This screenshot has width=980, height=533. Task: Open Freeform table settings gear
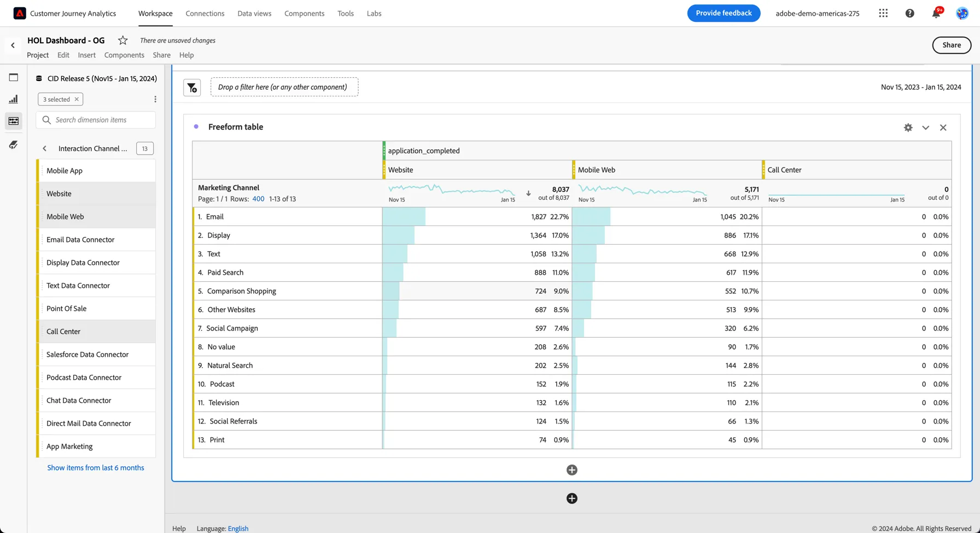[908, 128]
